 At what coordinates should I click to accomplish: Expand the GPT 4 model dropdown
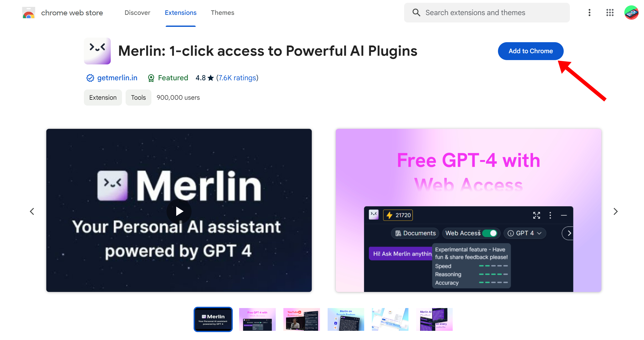525,233
